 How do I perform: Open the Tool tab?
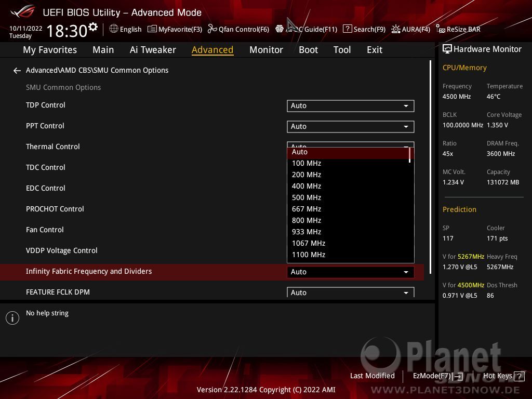click(342, 50)
